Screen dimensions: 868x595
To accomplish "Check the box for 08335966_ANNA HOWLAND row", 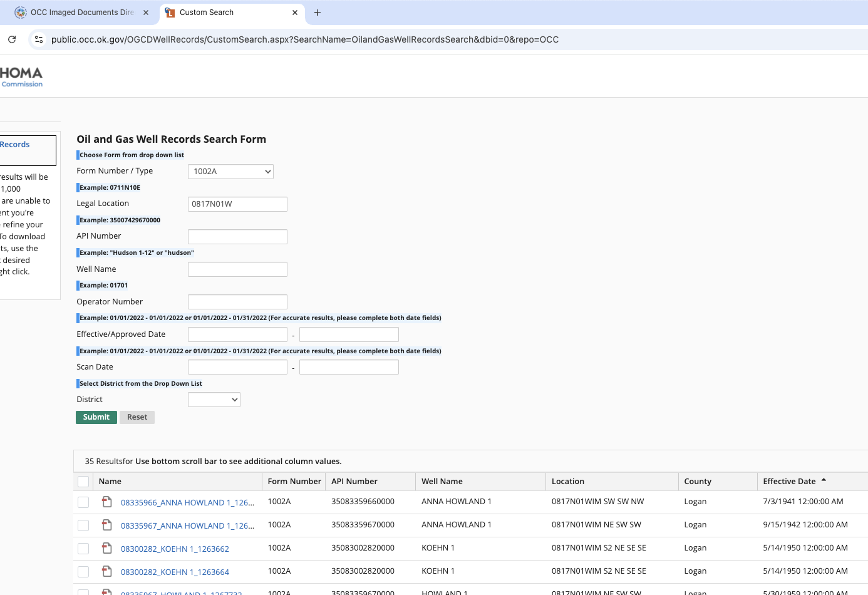I will click(83, 502).
